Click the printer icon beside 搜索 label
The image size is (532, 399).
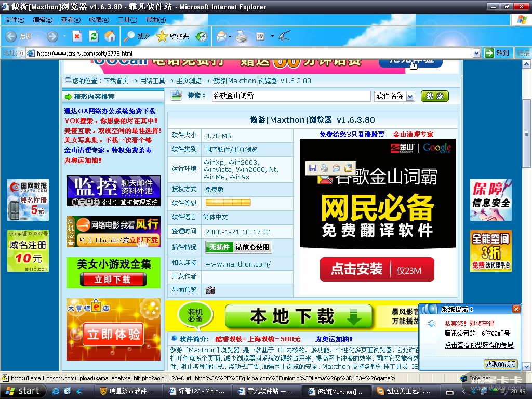(x=177, y=96)
